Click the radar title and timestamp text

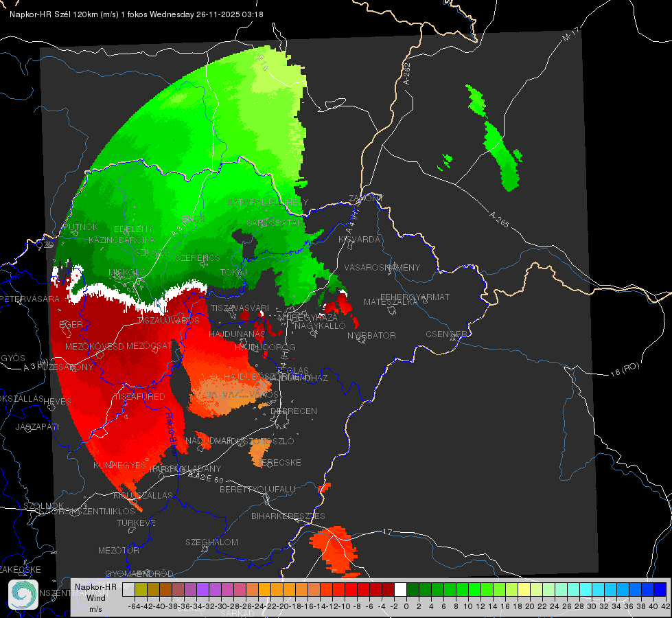click(137, 14)
